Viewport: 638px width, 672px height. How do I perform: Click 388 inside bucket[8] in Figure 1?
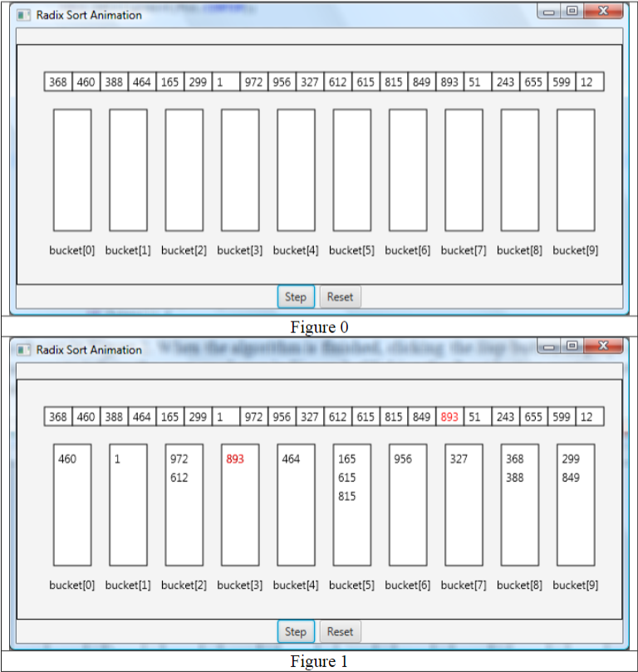(514, 478)
